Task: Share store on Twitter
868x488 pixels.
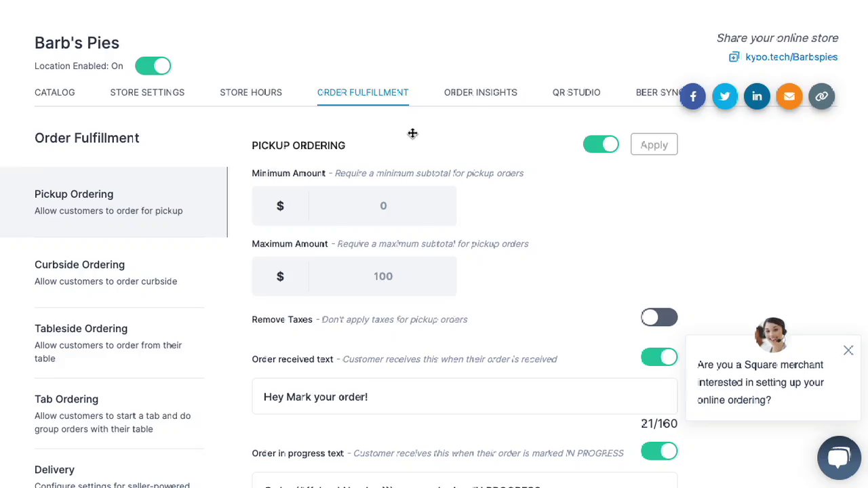Action: coord(725,96)
